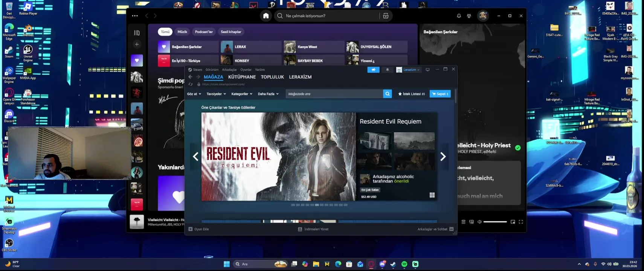
Task: Mute Spotify volume speaker icon
Action: tap(479, 222)
